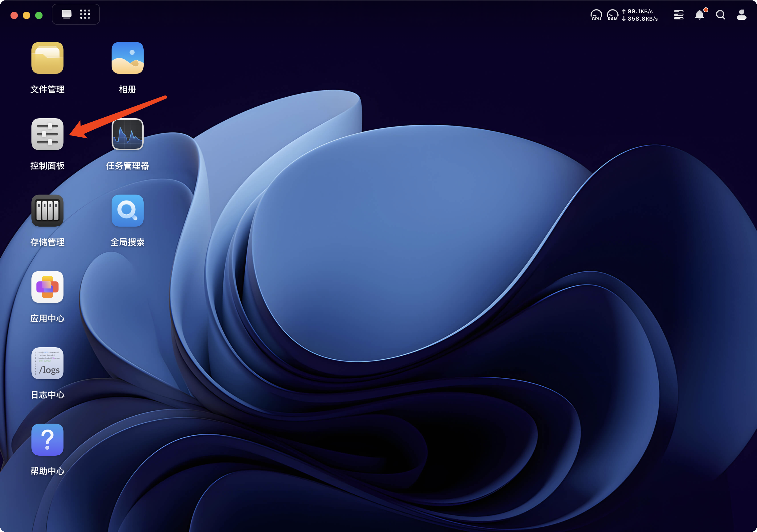Click the RAM usage gauge indicator

pyautogui.click(x=612, y=15)
